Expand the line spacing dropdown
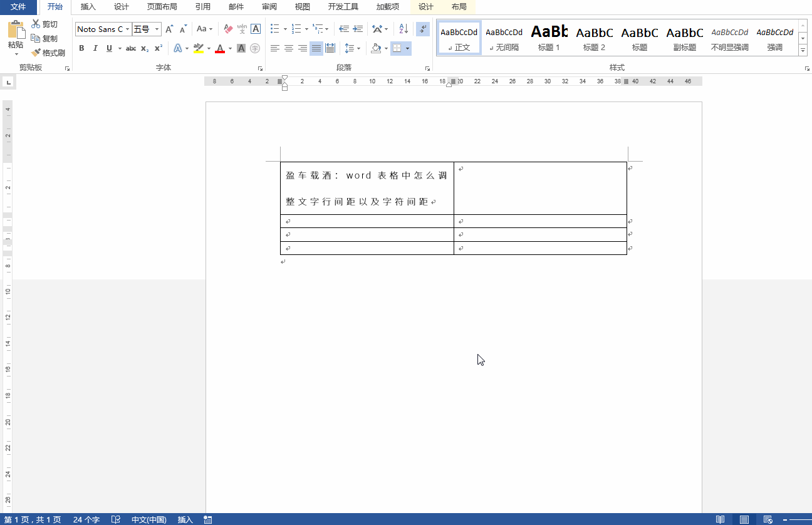This screenshot has height=525, width=812. [x=358, y=48]
